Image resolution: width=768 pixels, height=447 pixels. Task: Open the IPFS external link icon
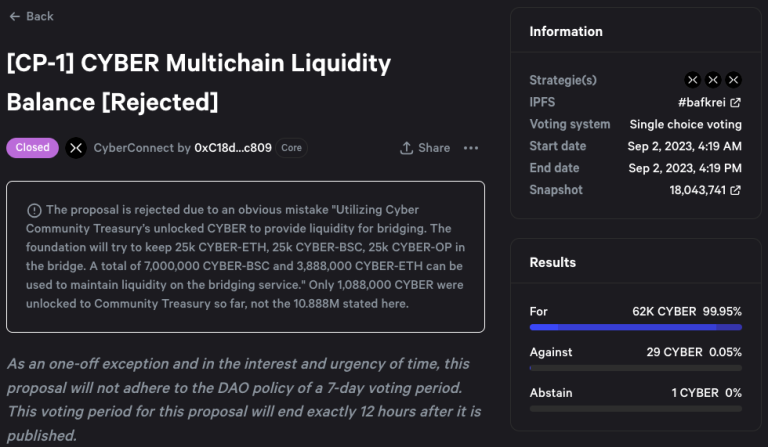click(x=735, y=102)
